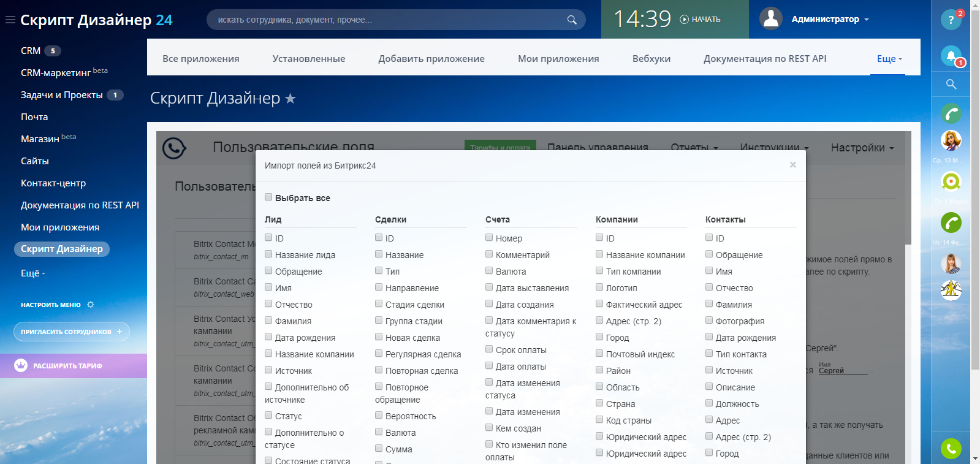This screenshot has width=980, height=464.
Task: Mark Скрипт Дизайнер as favorite with the star
Action: pos(291,98)
